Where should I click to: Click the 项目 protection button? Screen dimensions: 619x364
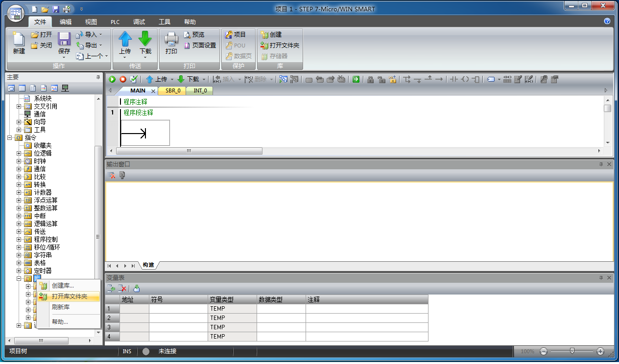pos(236,35)
